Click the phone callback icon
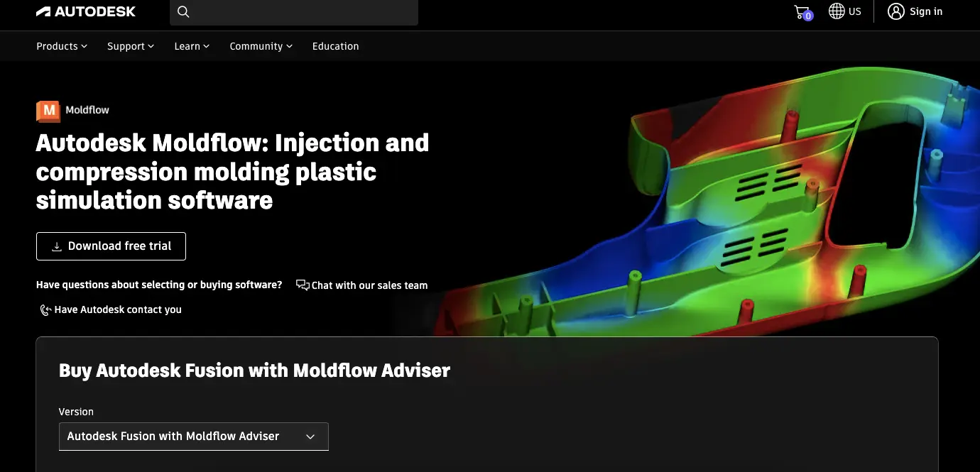 tap(45, 309)
